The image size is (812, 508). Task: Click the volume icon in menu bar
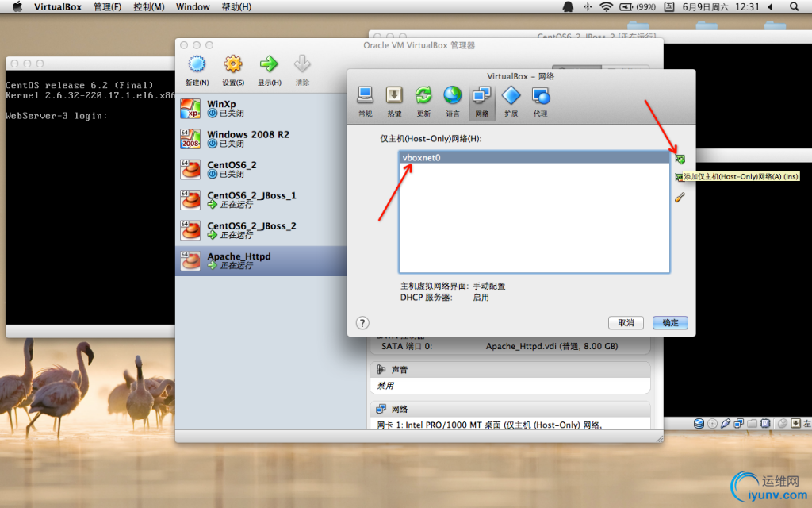click(770, 6)
